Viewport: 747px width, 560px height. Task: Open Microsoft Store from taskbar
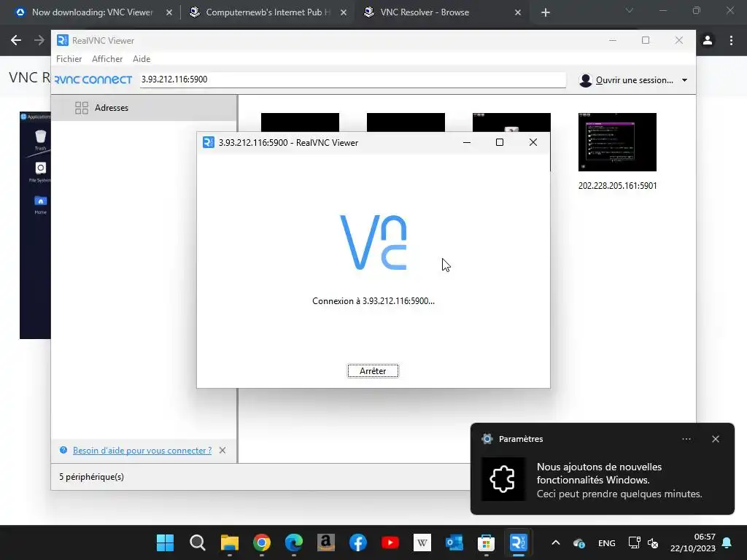486,542
